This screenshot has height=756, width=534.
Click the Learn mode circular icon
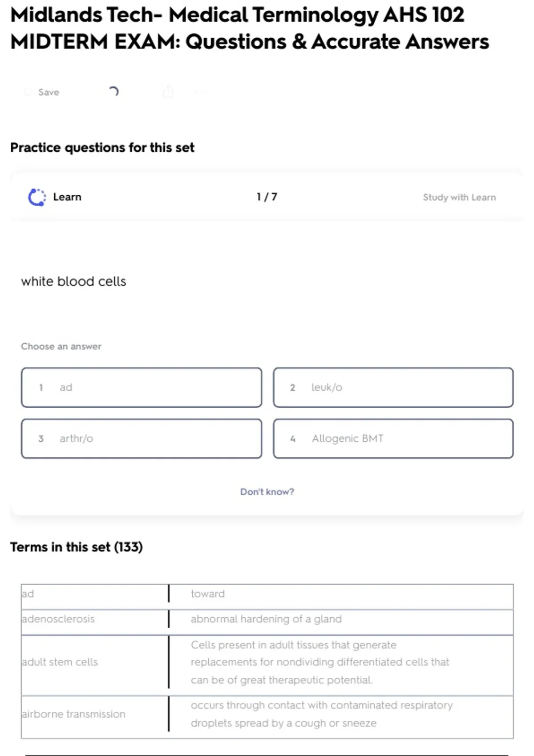(37, 197)
